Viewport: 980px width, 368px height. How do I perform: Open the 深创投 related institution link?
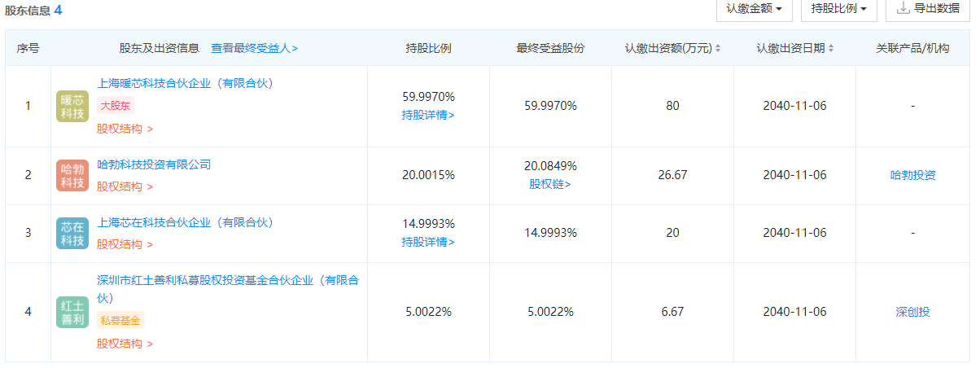point(912,312)
